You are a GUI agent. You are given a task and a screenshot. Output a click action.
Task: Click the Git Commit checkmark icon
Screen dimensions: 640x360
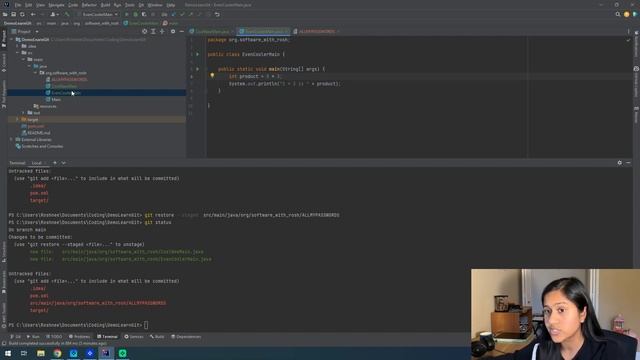182,14
